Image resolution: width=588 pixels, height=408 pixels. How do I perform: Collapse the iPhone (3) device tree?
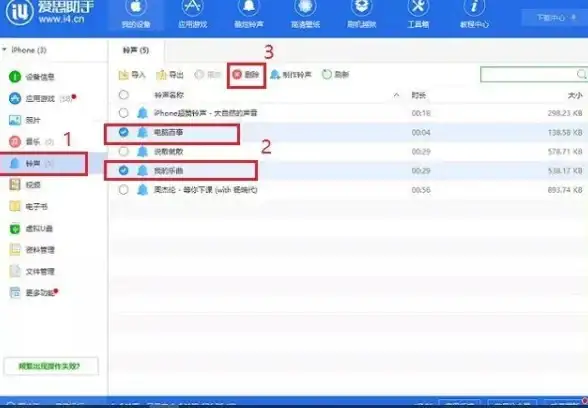pos(4,50)
